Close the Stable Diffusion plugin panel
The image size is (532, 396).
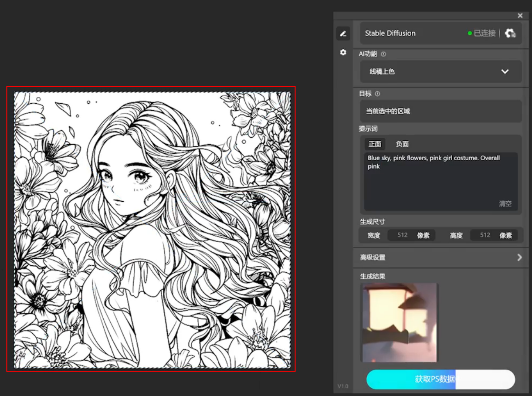coord(520,16)
